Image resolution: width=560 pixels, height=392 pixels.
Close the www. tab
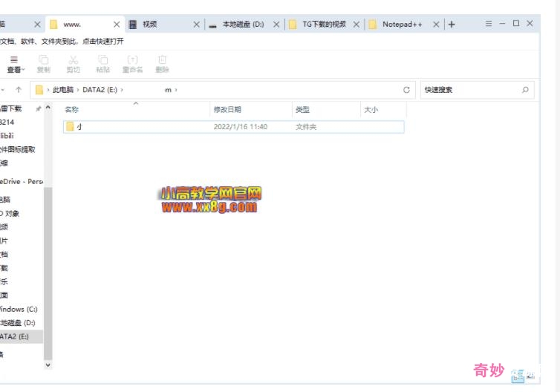(x=117, y=24)
